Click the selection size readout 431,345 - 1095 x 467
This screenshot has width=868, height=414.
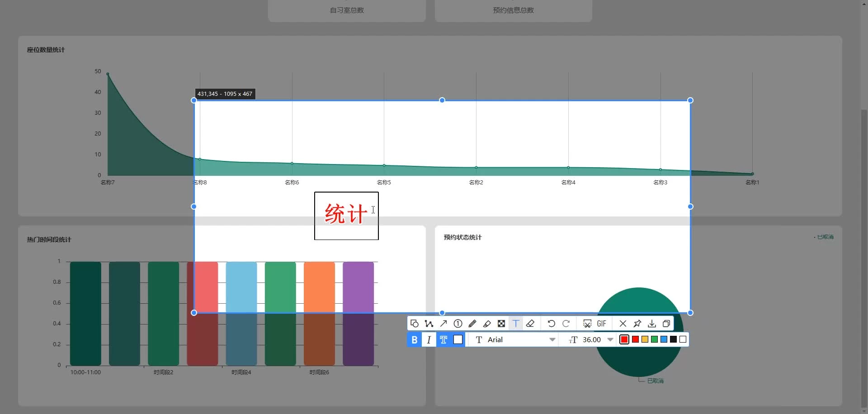225,94
